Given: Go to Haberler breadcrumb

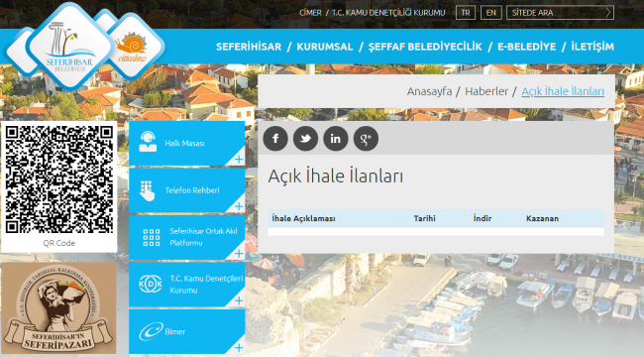Looking at the screenshot, I should tap(486, 91).
